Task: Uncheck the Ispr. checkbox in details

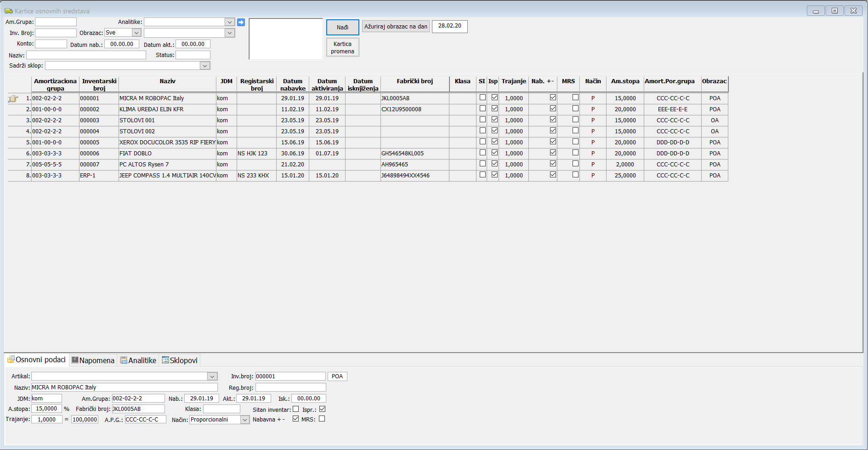Action: click(x=322, y=409)
